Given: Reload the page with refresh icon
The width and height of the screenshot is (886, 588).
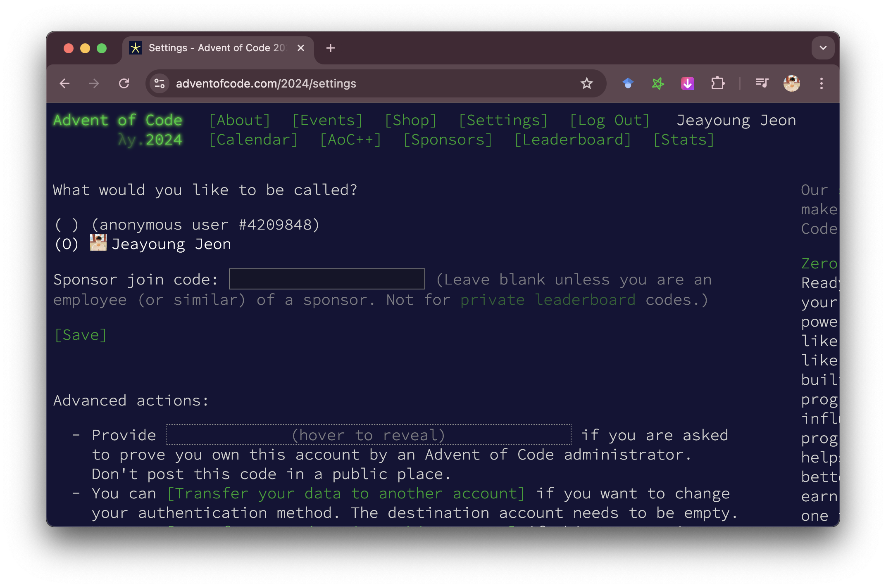Looking at the screenshot, I should point(124,84).
